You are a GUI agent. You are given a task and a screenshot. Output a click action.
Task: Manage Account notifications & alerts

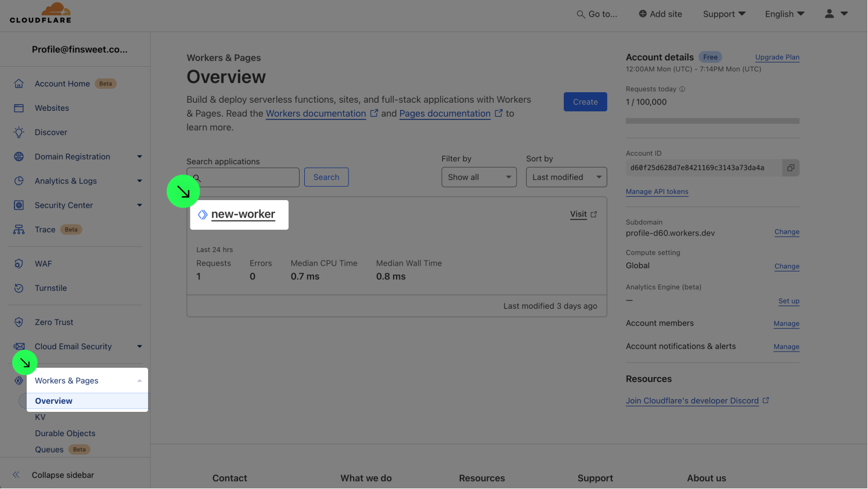click(787, 347)
